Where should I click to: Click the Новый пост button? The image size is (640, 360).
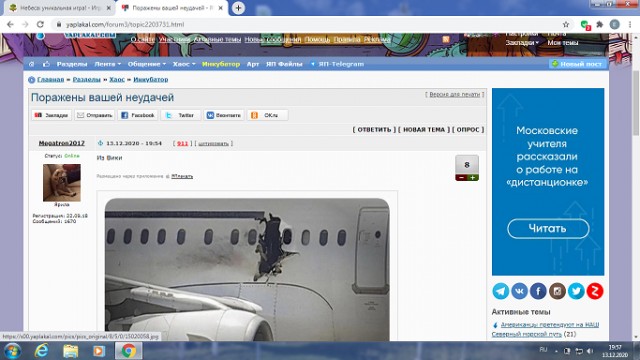click(x=577, y=64)
